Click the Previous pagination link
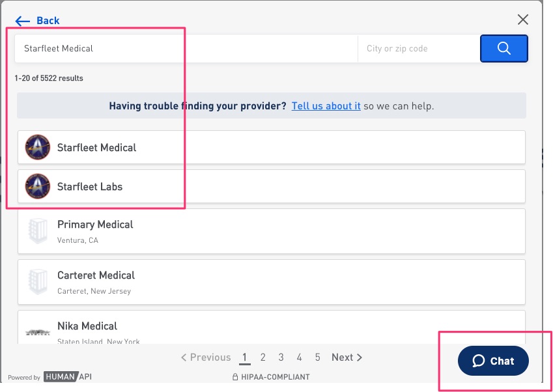This screenshot has height=392, width=553. 206,357
